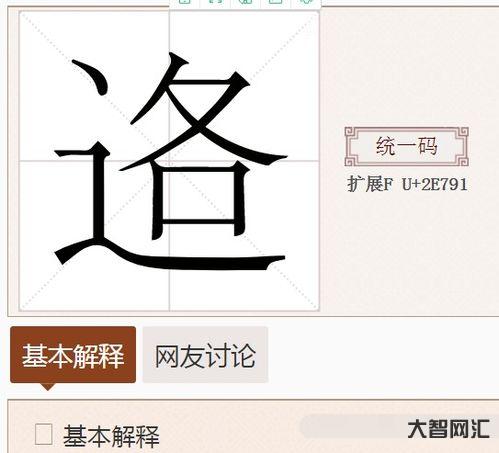
Task: Click the 大智网汇 watermark label
Action: pyautogui.click(x=448, y=429)
